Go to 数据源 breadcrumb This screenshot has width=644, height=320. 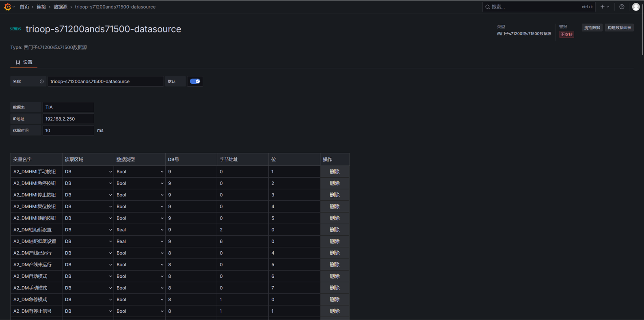pos(61,7)
